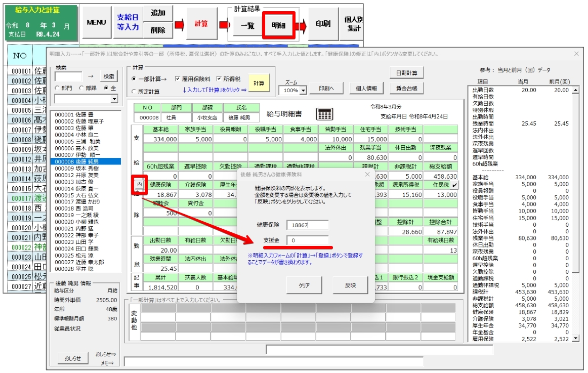Click クリア to clear the dialog values

pyautogui.click(x=304, y=285)
